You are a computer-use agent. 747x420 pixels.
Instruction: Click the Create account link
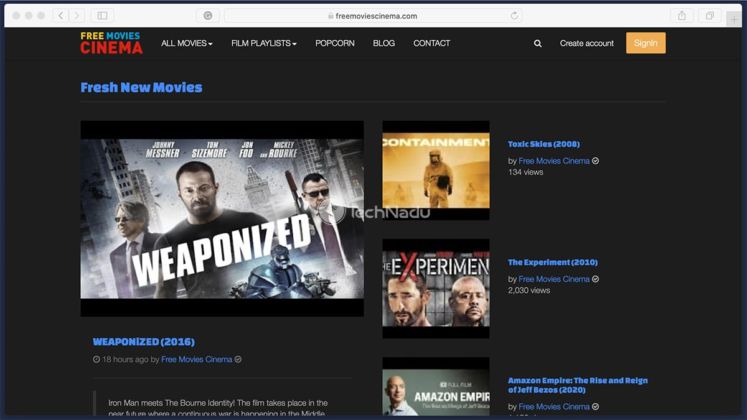pyautogui.click(x=586, y=43)
